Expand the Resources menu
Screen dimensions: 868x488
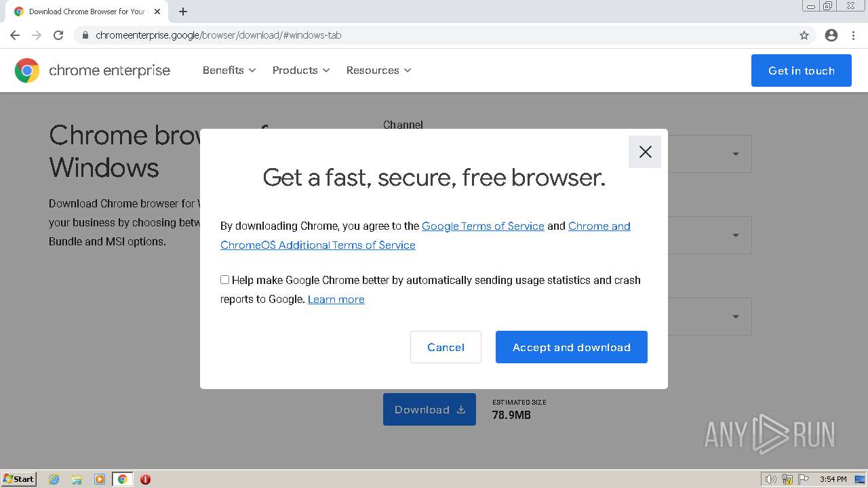coord(379,70)
